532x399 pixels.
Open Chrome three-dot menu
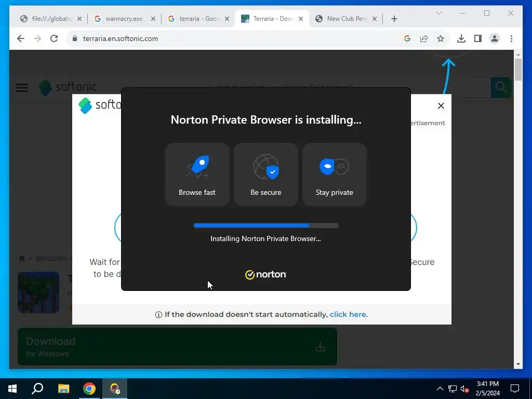(x=511, y=38)
